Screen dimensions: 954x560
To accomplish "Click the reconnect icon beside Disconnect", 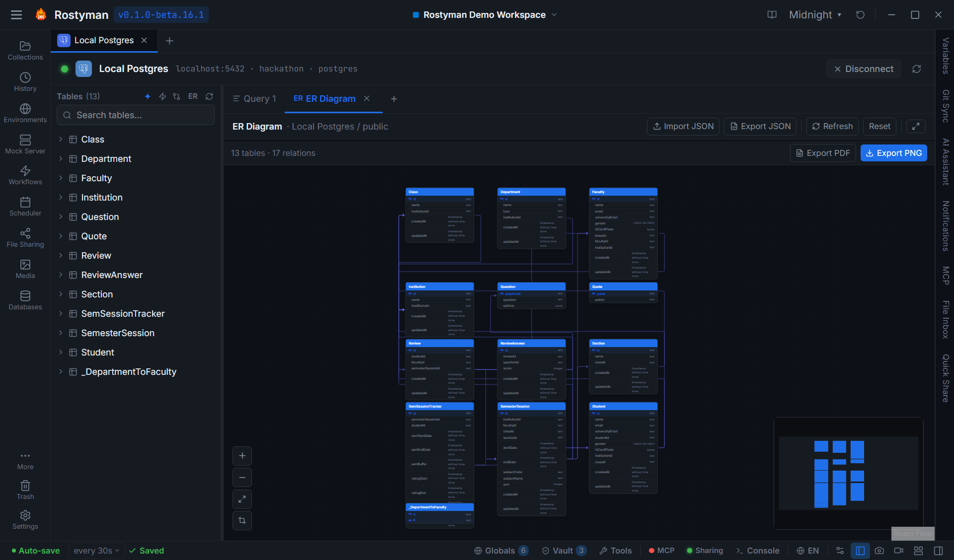I will pyautogui.click(x=917, y=69).
